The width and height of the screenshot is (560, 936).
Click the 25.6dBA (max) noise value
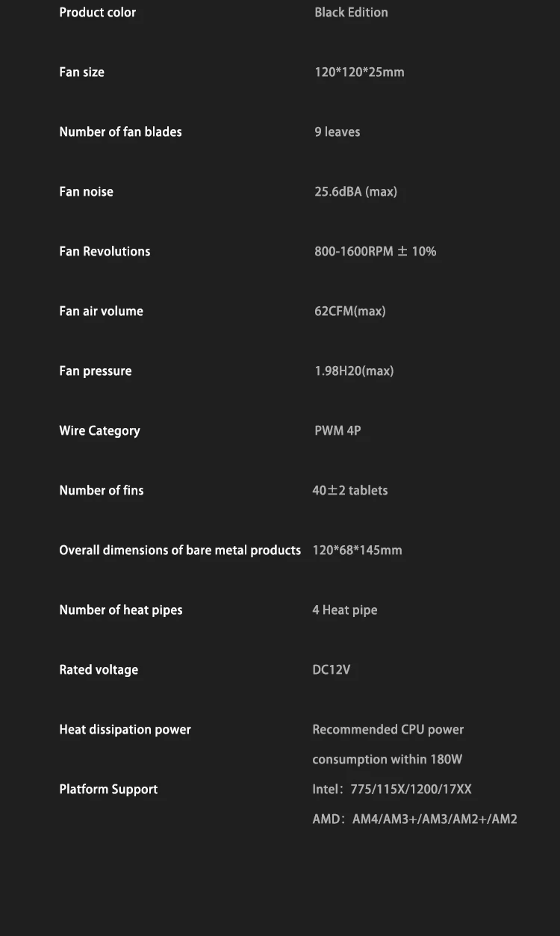pyautogui.click(x=355, y=192)
